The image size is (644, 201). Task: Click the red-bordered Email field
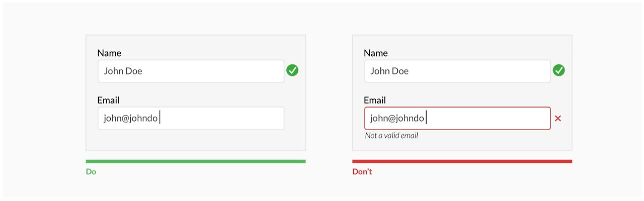(457, 119)
